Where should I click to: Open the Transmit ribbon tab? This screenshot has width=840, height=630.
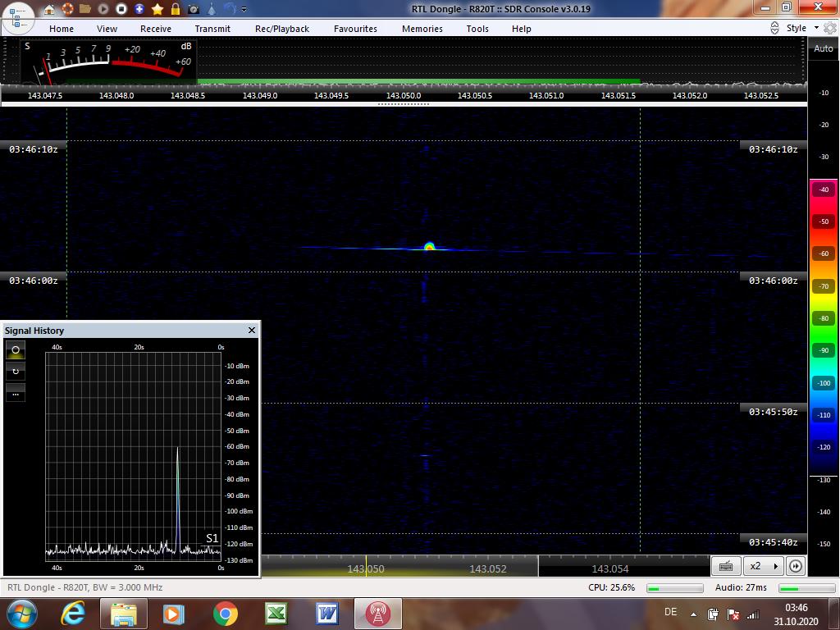pyautogui.click(x=212, y=29)
